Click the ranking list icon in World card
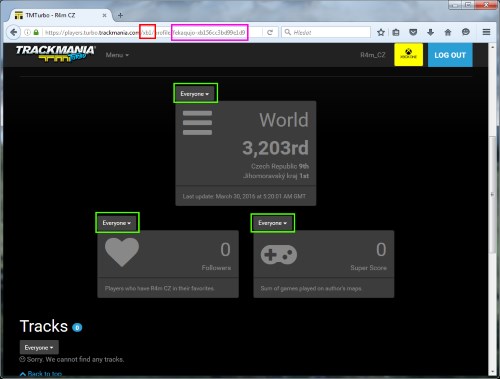This screenshot has height=379, width=500. tap(197, 123)
